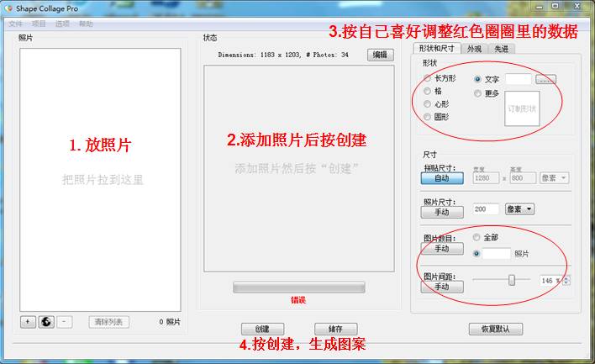Click the 清除列表 clear list button

point(109,322)
